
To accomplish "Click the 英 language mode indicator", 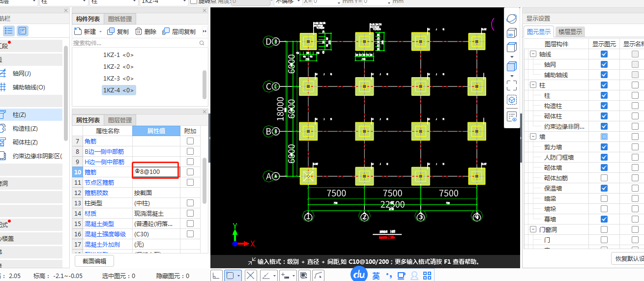I will click(376, 276).
